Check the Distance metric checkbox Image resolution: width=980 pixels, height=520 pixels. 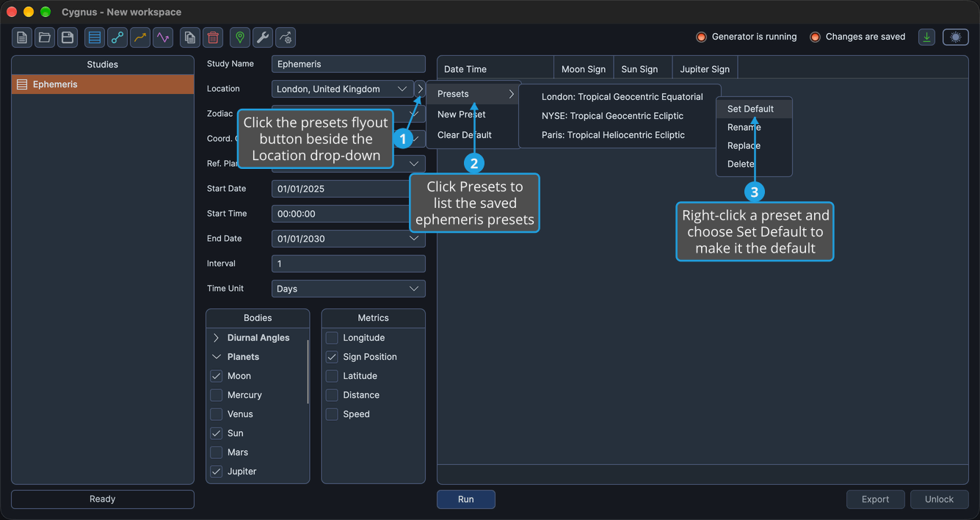(332, 395)
